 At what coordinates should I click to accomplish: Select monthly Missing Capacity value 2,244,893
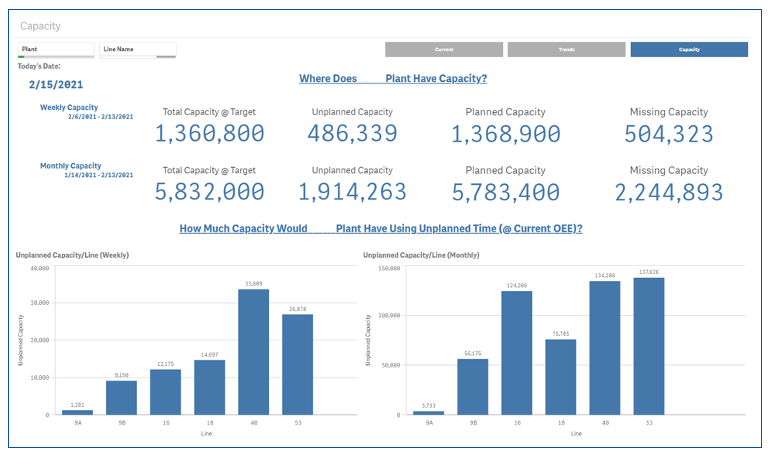(669, 192)
